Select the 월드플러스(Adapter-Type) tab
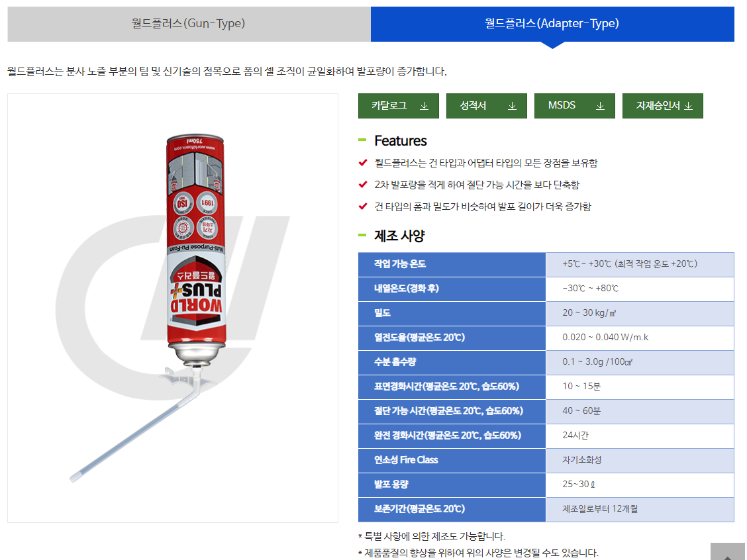The width and height of the screenshot is (747, 560). 552,24
